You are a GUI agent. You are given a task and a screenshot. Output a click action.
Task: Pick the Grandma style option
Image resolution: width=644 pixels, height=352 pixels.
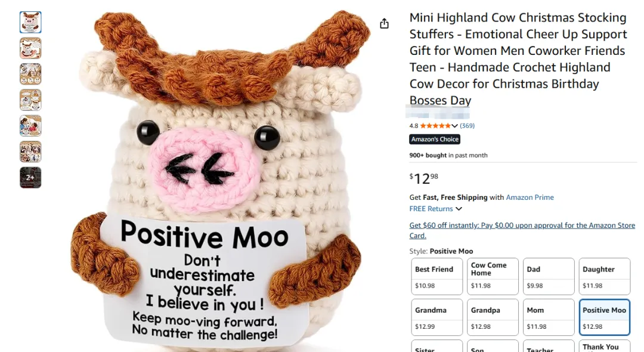pyautogui.click(x=436, y=317)
